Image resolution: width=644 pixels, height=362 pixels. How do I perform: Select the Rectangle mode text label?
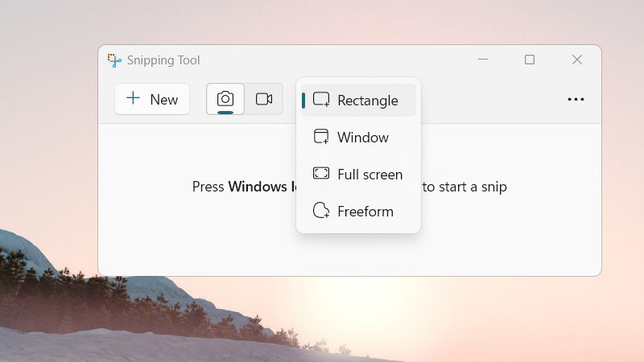367,101
